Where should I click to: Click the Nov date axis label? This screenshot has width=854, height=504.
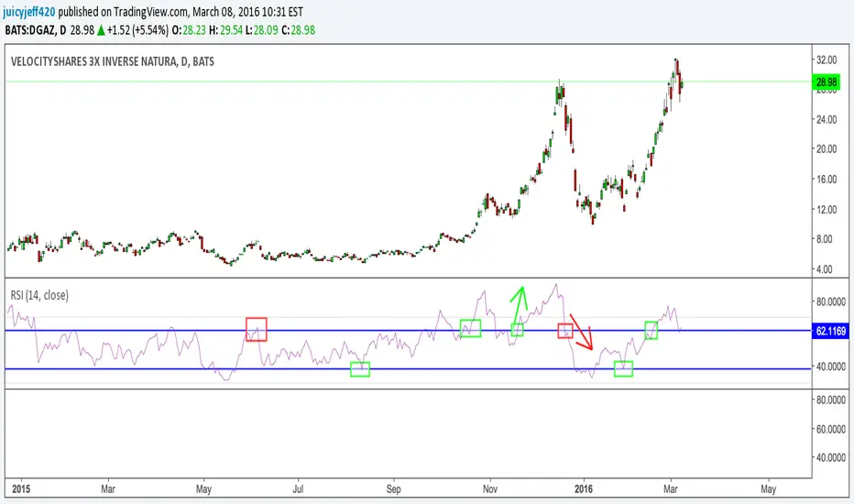pyautogui.click(x=490, y=488)
